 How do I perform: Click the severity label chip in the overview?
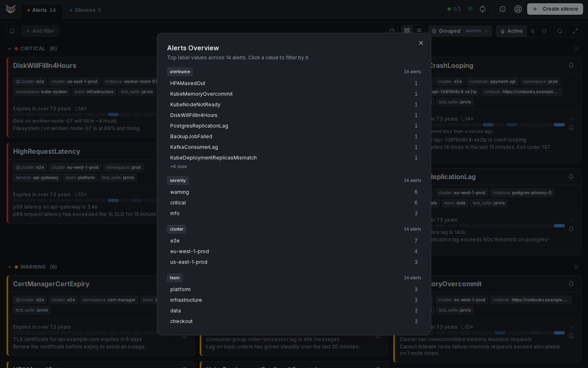point(178,180)
